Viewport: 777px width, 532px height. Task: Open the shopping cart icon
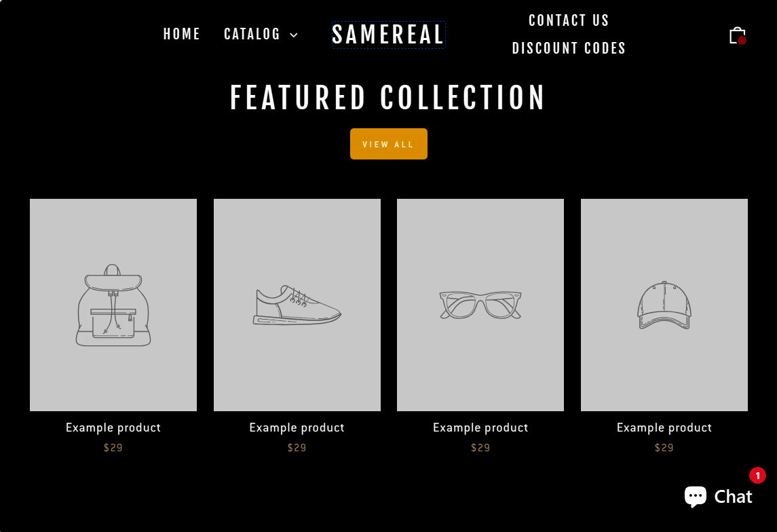tap(738, 36)
